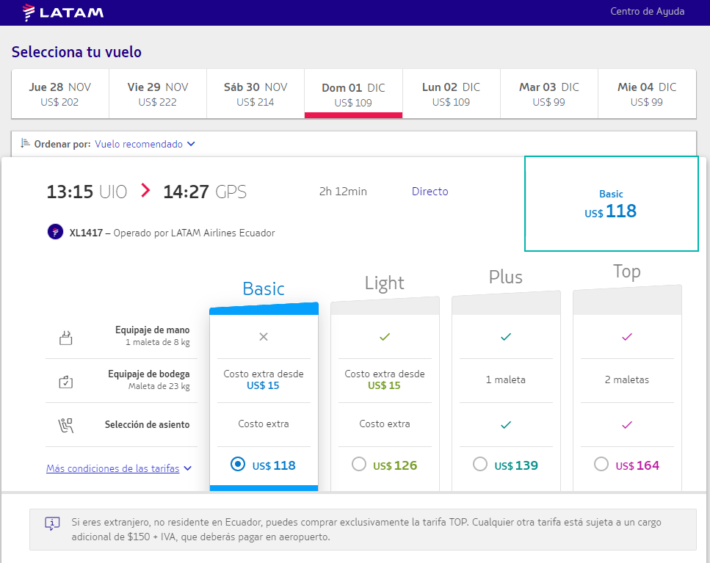Click the Equipaje de mano carry-on icon
Viewport: 710px width, 563px height.
pos(66,337)
